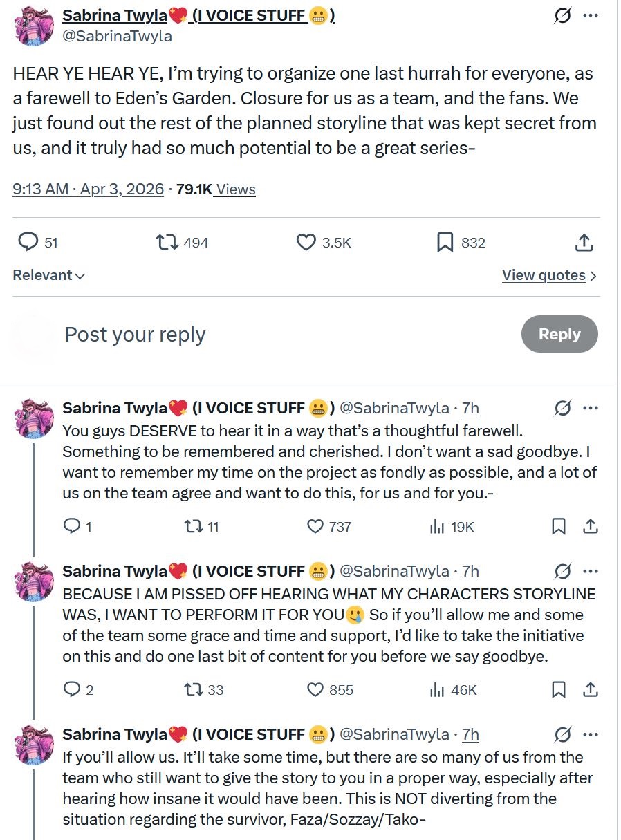Image resolution: width=621 pixels, height=840 pixels.
Task: Like the reply with 737 likes
Action: coord(315,527)
